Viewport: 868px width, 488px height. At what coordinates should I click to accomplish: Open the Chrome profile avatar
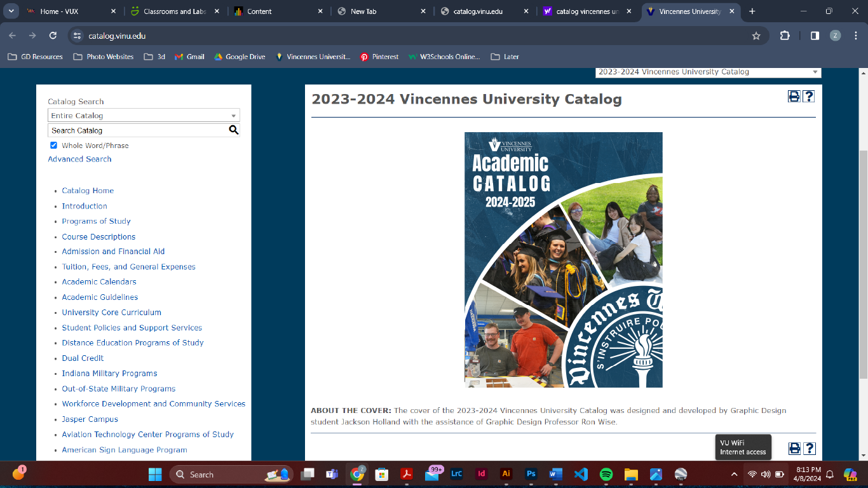835,36
